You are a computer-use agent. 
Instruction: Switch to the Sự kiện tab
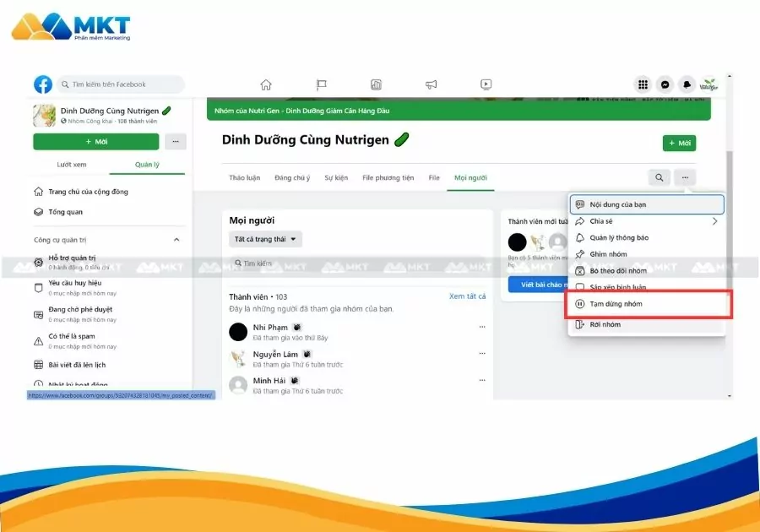(x=336, y=178)
